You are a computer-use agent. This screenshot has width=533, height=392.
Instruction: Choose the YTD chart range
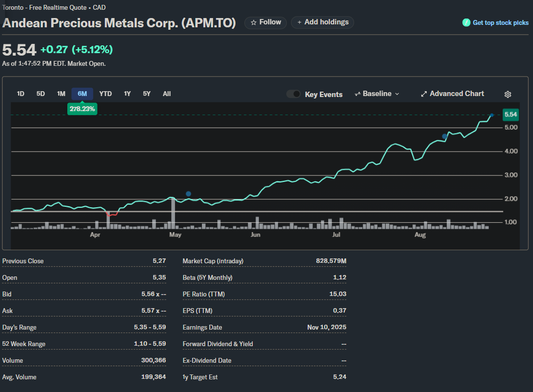tap(105, 94)
